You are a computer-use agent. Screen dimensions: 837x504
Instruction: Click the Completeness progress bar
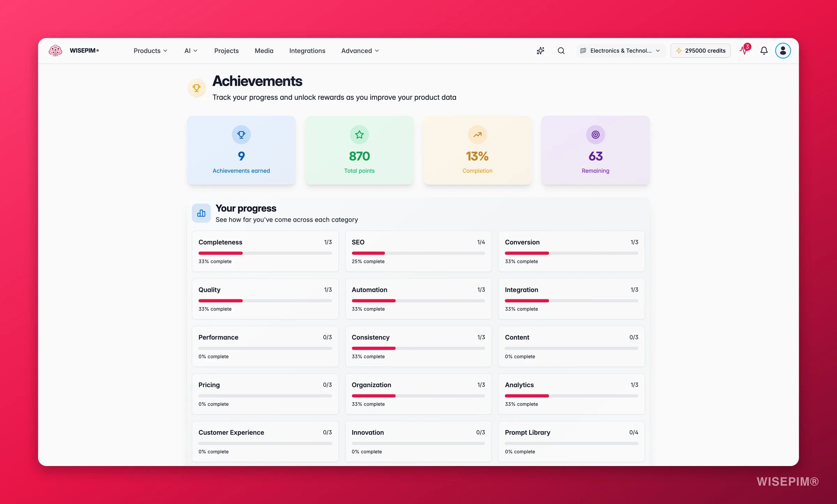point(265,253)
